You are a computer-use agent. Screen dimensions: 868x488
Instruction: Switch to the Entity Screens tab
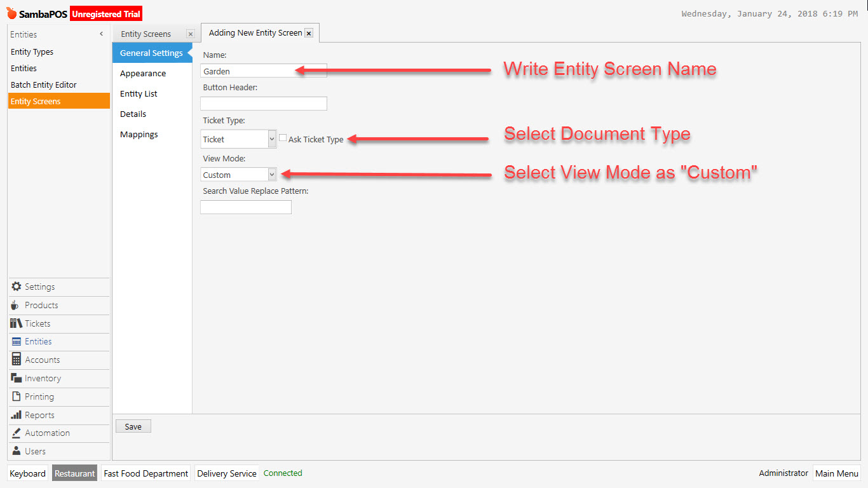pyautogui.click(x=146, y=34)
